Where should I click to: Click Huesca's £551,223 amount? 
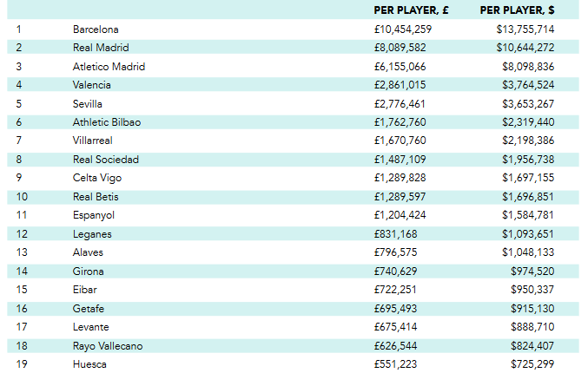pos(396,364)
